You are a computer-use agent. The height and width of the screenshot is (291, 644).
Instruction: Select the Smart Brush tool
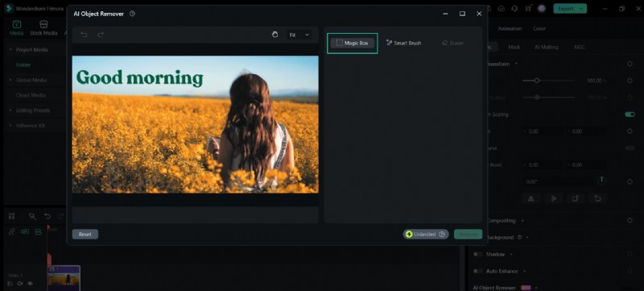404,43
